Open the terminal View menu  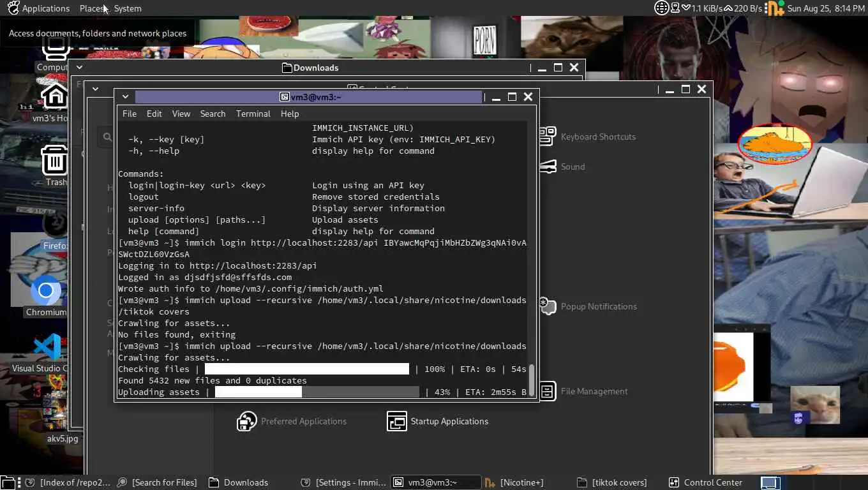coord(181,114)
